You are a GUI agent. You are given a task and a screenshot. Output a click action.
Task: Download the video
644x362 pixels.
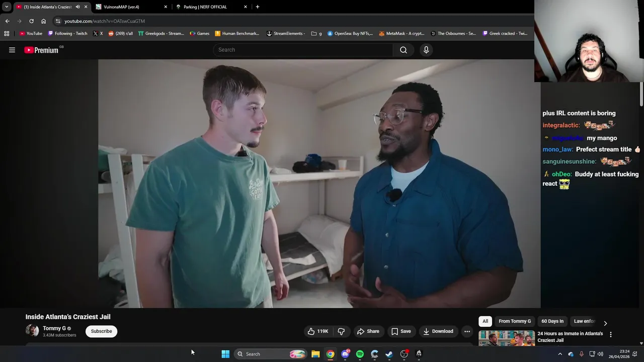[x=438, y=331]
